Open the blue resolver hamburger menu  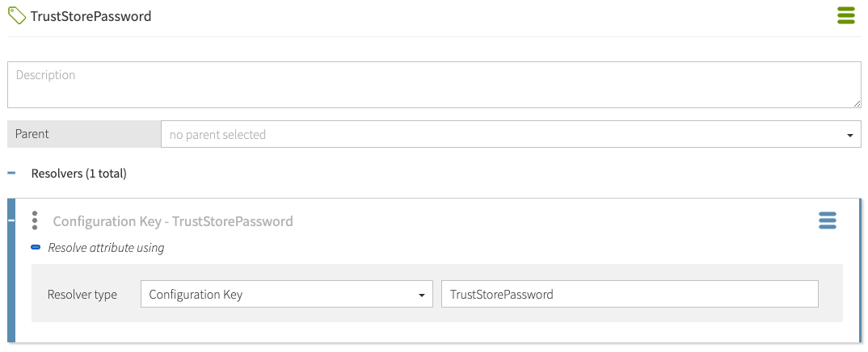[x=828, y=220]
